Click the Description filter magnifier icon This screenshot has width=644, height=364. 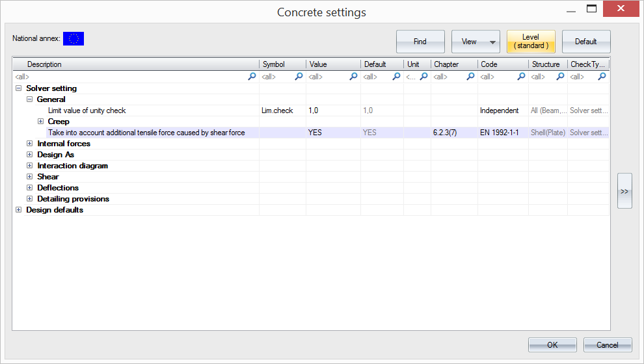tap(252, 77)
